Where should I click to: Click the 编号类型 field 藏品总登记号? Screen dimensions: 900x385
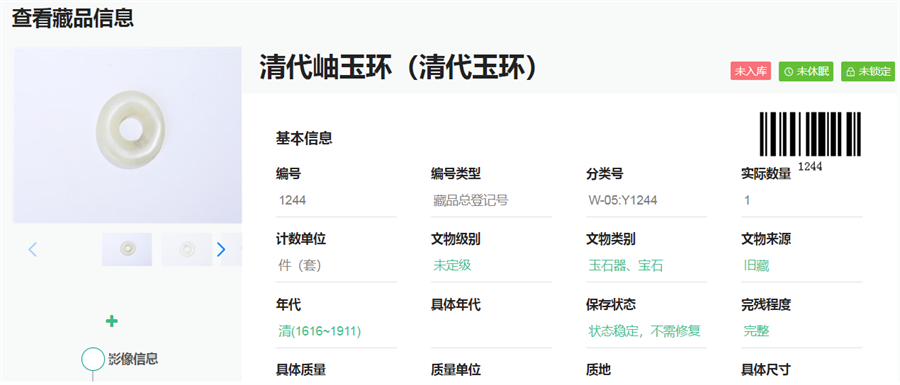point(491,200)
